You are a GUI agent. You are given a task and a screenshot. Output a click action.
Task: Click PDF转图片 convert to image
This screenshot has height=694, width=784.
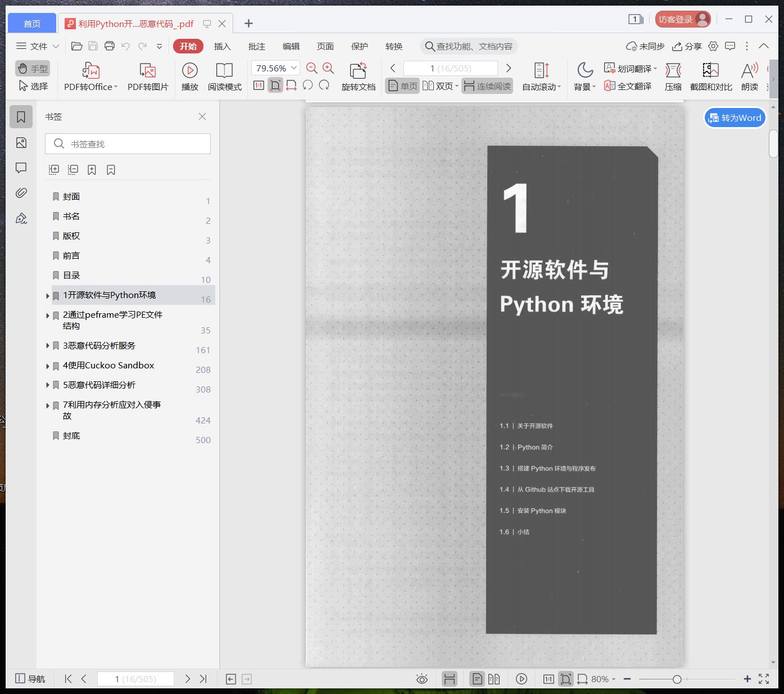click(x=148, y=76)
